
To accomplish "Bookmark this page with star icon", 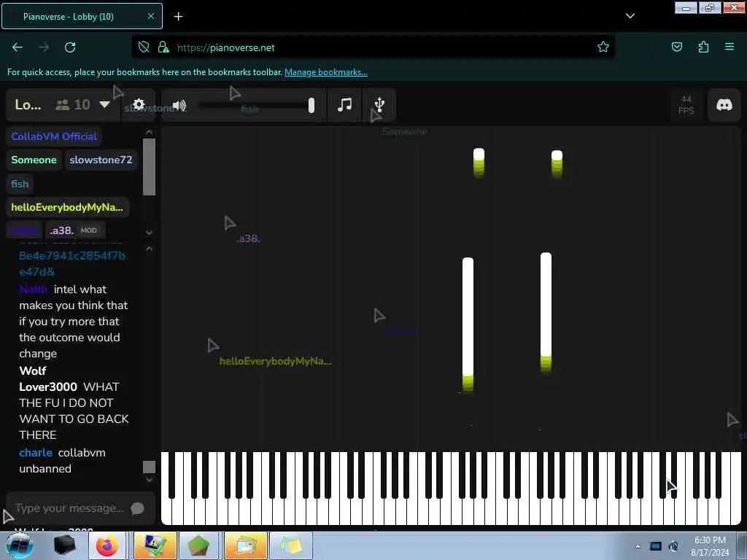I will [x=603, y=47].
